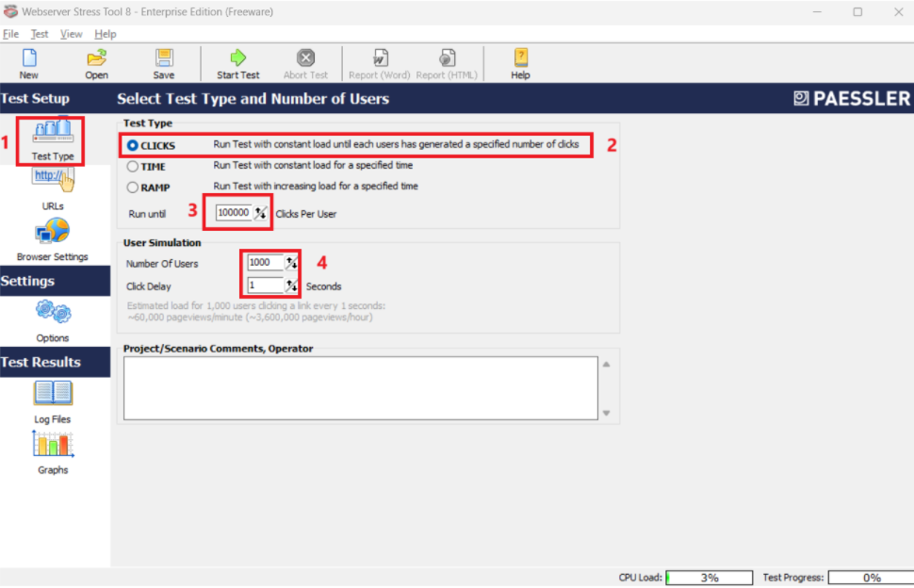
Task: Click the Click Delay spinner arrows
Action: (x=291, y=286)
